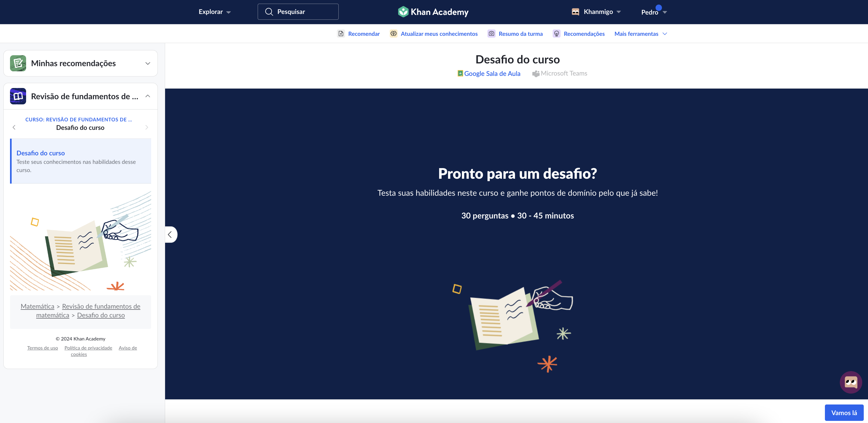Click the Minhas recomendações green checklist icon

[x=18, y=63]
